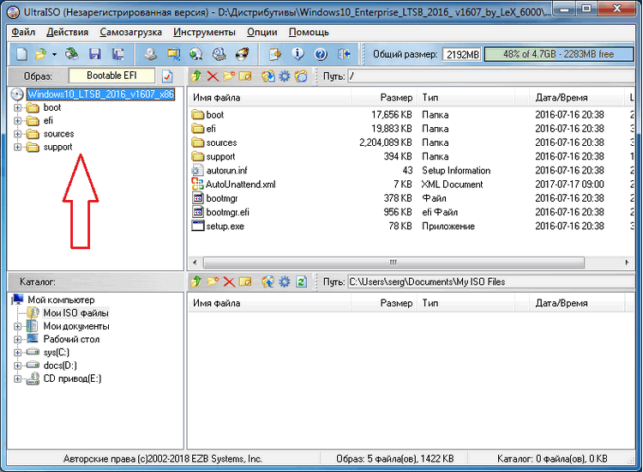Go up one folder in catalog pane
Viewport: 643px width, 472px height.
(x=196, y=282)
